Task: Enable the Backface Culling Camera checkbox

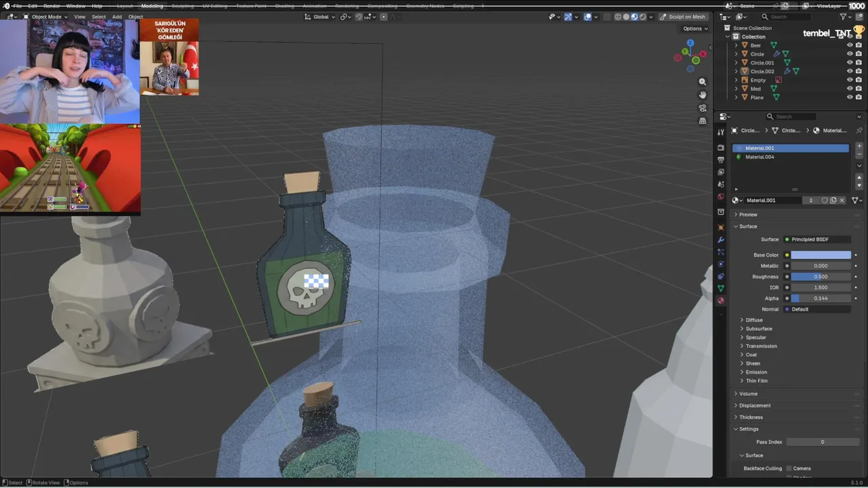Action: (x=789, y=468)
